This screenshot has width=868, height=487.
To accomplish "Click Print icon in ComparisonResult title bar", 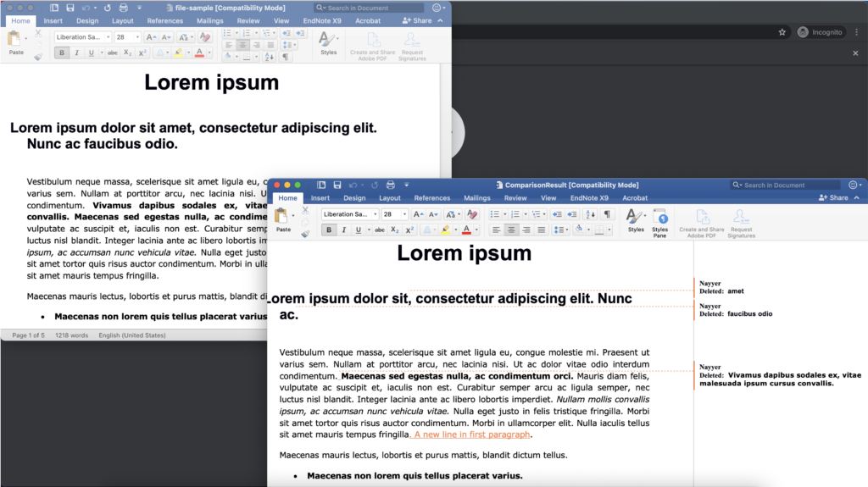I will pos(390,185).
